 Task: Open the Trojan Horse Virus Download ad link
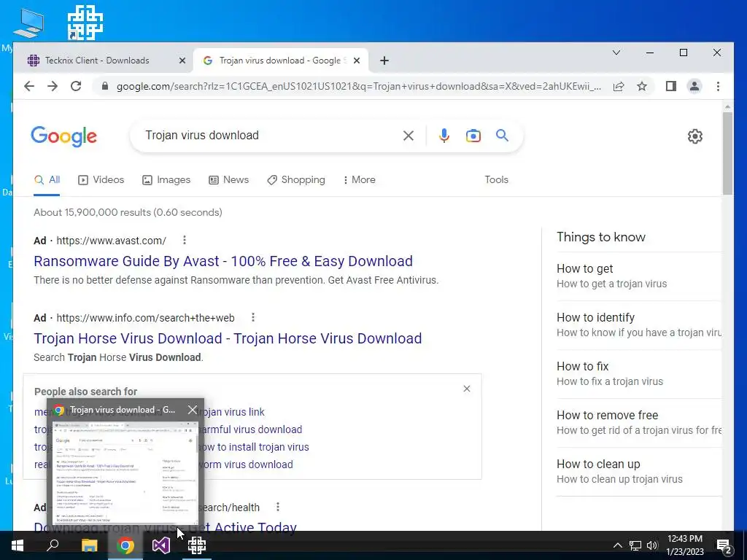(x=228, y=338)
